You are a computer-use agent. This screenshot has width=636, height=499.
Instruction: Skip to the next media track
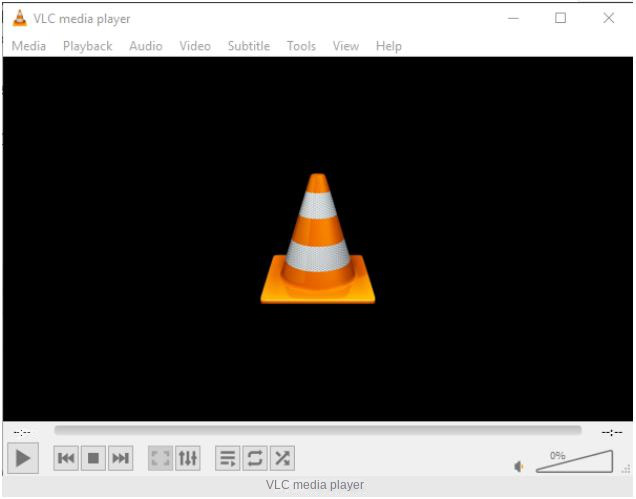(120, 458)
